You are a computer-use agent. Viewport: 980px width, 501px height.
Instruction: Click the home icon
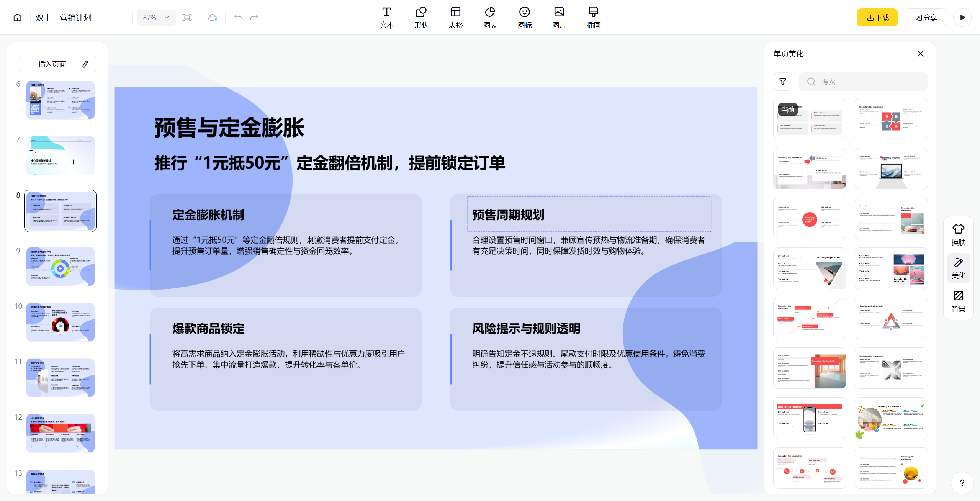tap(17, 18)
